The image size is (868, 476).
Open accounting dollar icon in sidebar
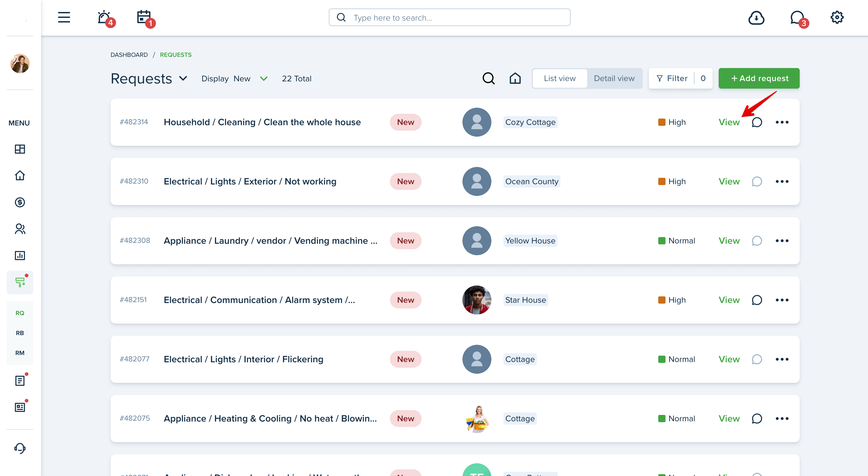(x=20, y=202)
